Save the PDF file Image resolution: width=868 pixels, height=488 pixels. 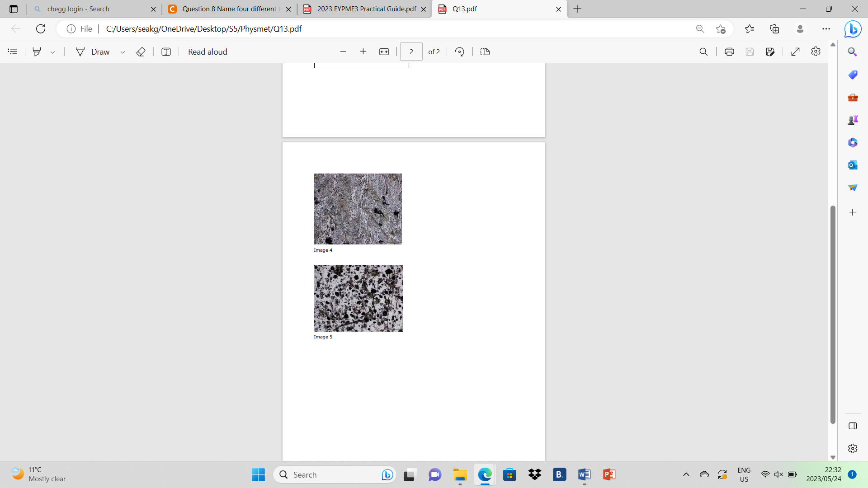(x=750, y=52)
